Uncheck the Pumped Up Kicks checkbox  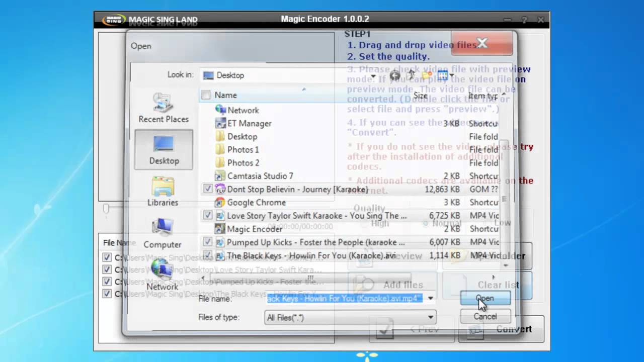pyautogui.click(x=208, y=242)
